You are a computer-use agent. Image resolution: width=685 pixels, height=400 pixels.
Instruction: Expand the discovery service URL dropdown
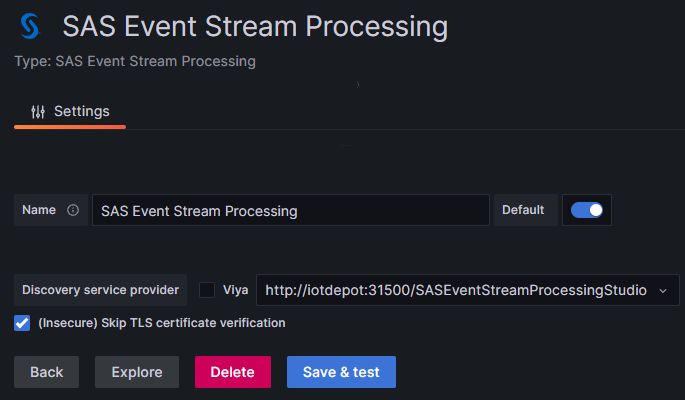pyautogui.click(x=663, y=291)
